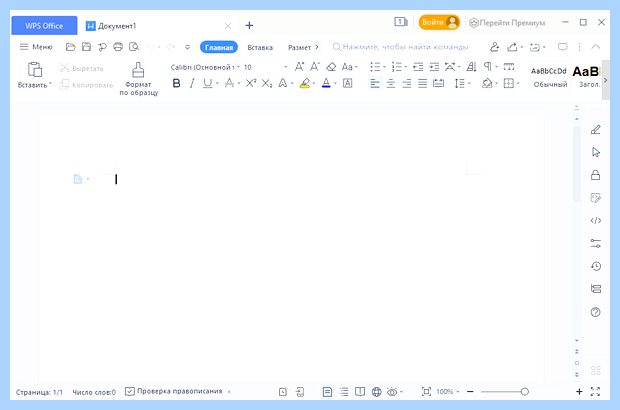
Task: Open help question mark in sidebar
Action: coord(595,312)
